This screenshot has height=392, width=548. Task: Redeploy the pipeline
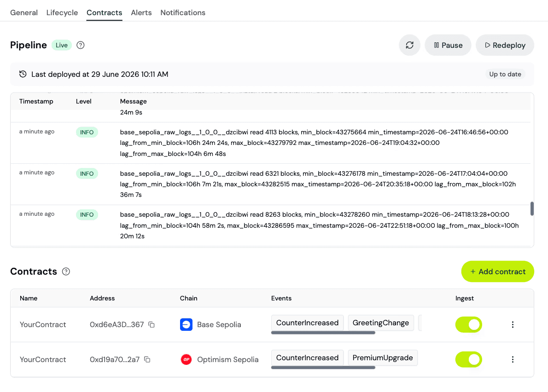point(505,45)
